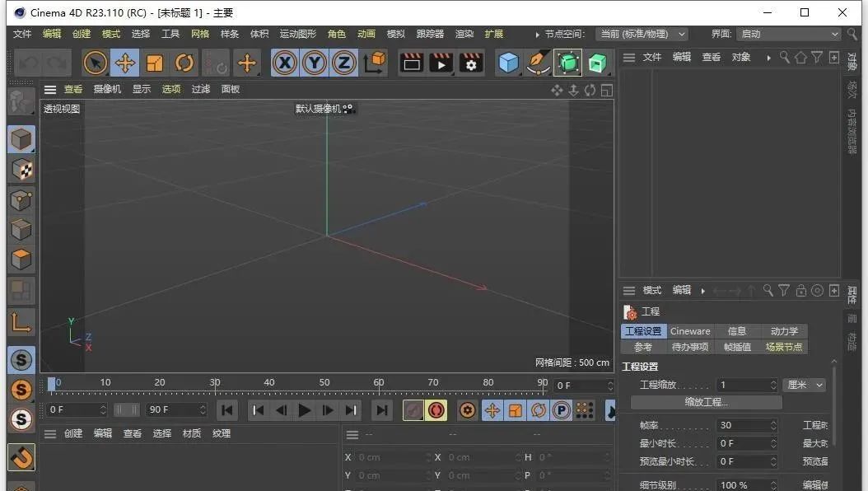Click the Enable Axis icon
The height and width of the screenshot is (491, 868).
click(21, 321)
